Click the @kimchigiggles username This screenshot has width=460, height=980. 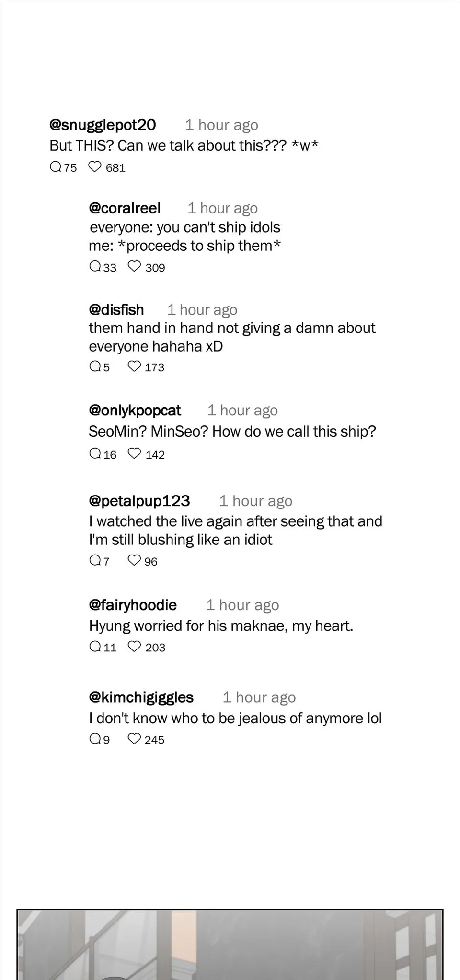[x=141, y=697]
